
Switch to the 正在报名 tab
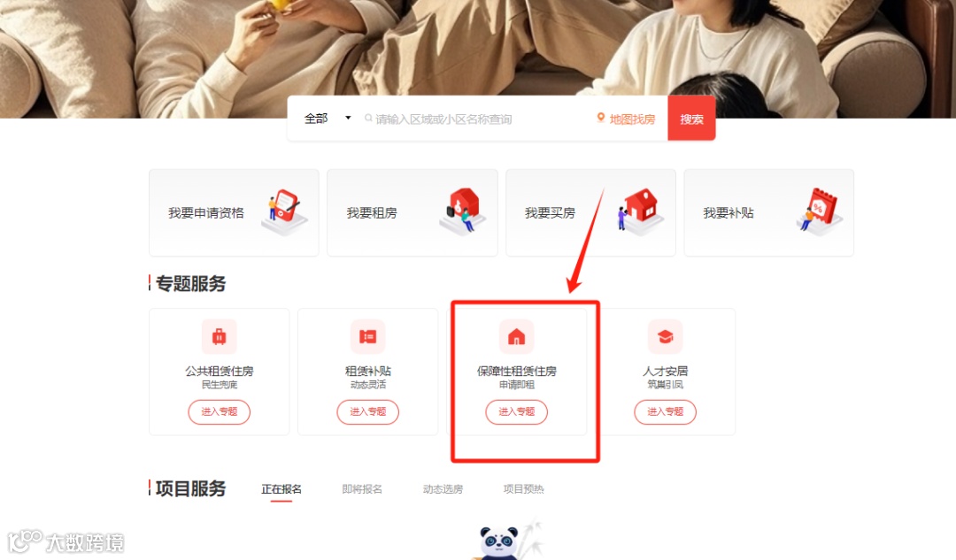(281, 489)
